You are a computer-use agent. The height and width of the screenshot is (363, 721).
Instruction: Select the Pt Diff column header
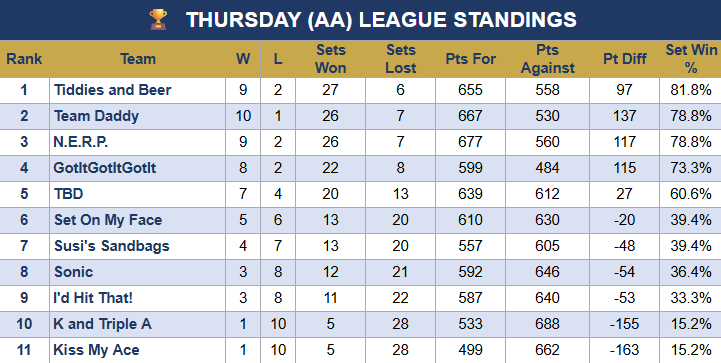624,59
